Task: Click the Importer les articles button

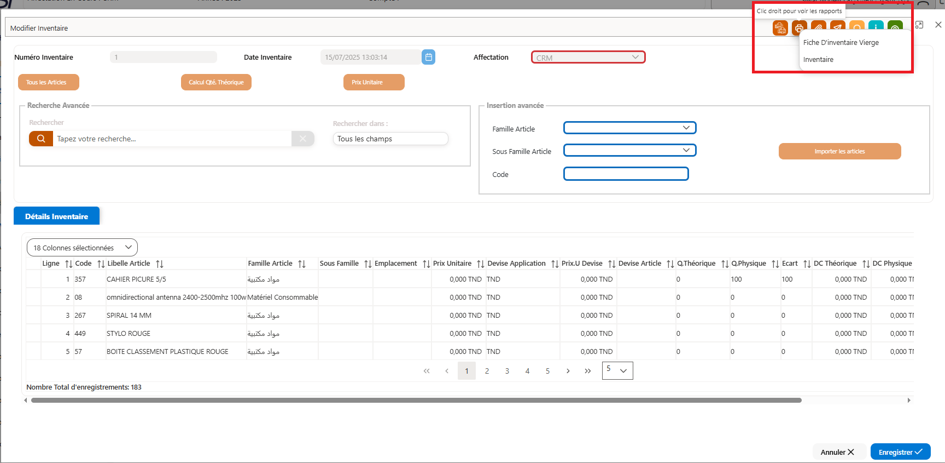Action: 840,151
